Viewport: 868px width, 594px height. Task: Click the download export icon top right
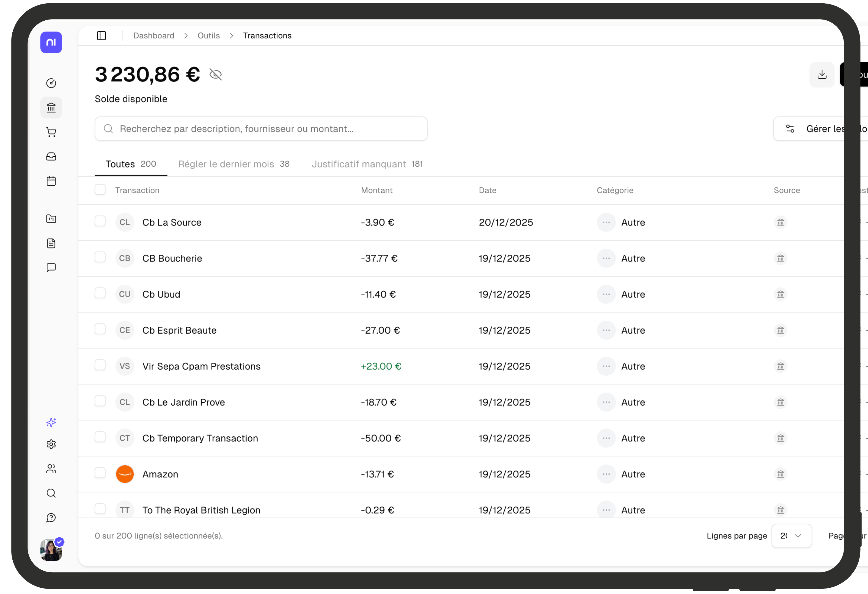821,74
